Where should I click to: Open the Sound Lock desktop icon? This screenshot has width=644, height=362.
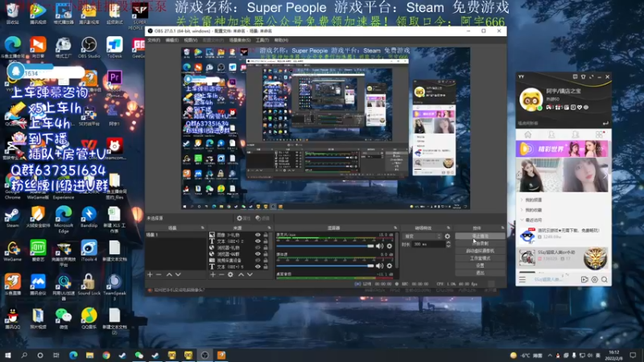(89, 285)
